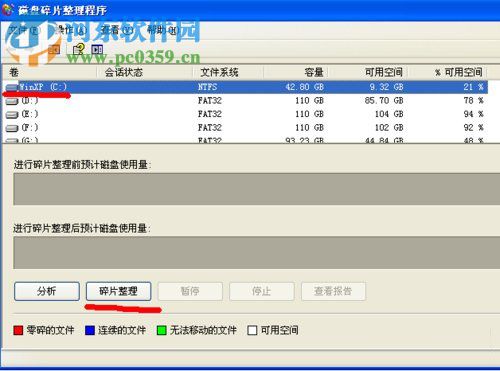Click the 104 GB free space value

(x=389, y=114)
